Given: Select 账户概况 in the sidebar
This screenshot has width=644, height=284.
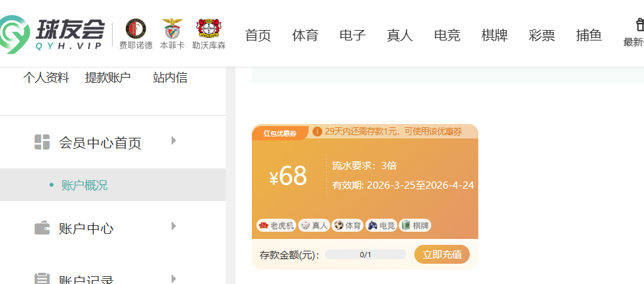Looking at the screenshot, I should pyautogui.click(x=84, y=185).
